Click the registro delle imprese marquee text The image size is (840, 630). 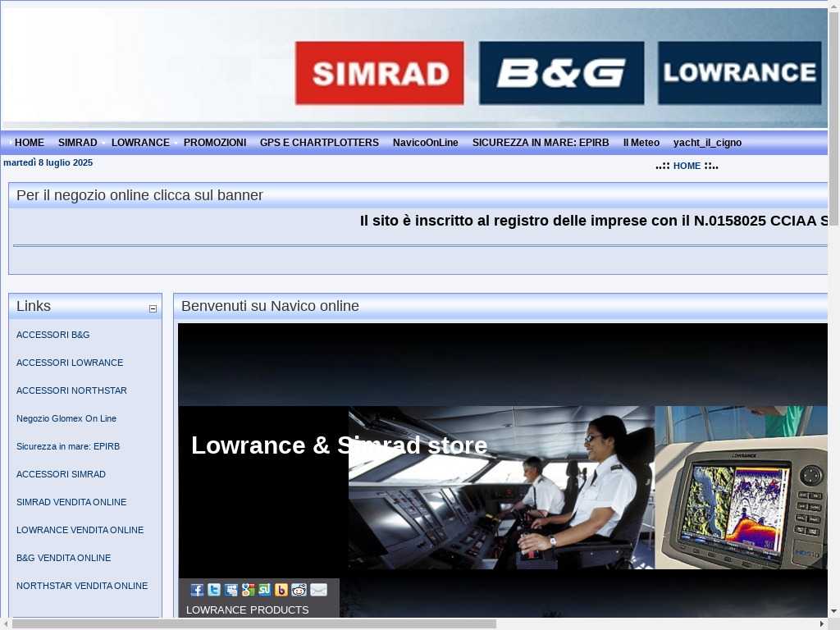595,221
